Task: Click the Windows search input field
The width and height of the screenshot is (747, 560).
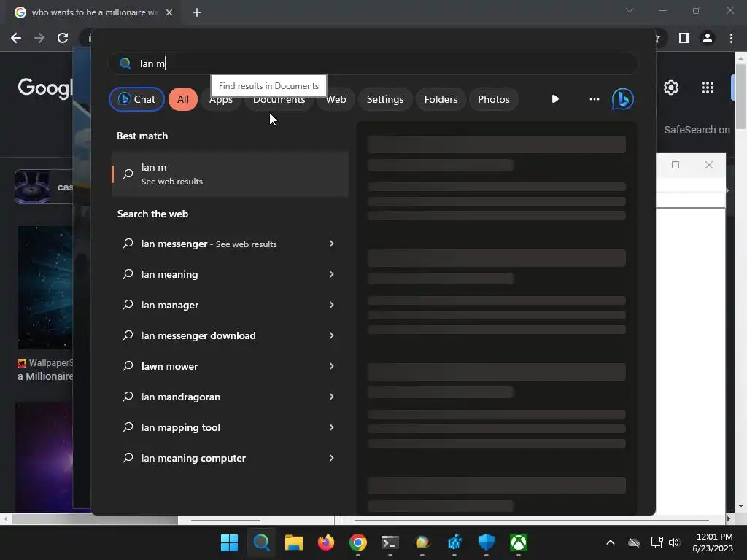Action: click(373, 63)
